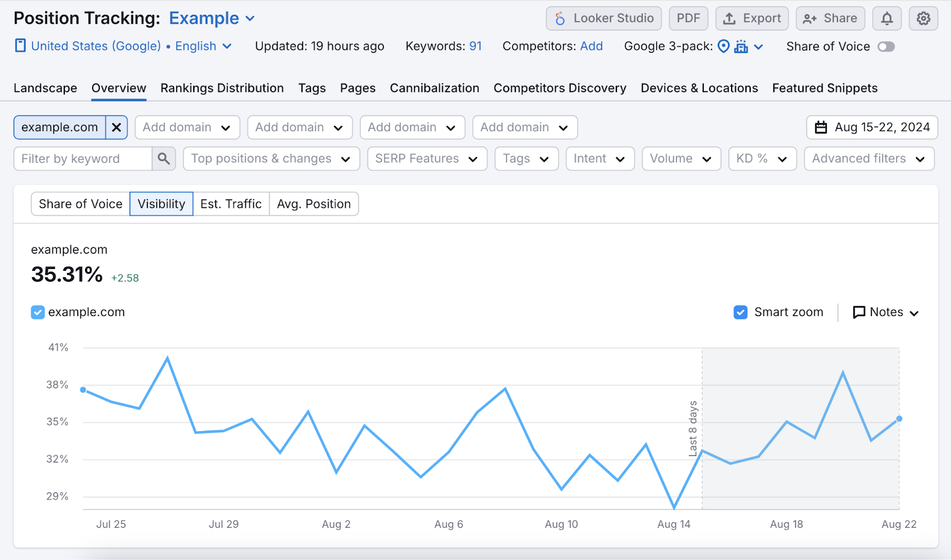Expand the Example project dropdown
This screenshot has height=560, width=951.
(x=250, y=18)
